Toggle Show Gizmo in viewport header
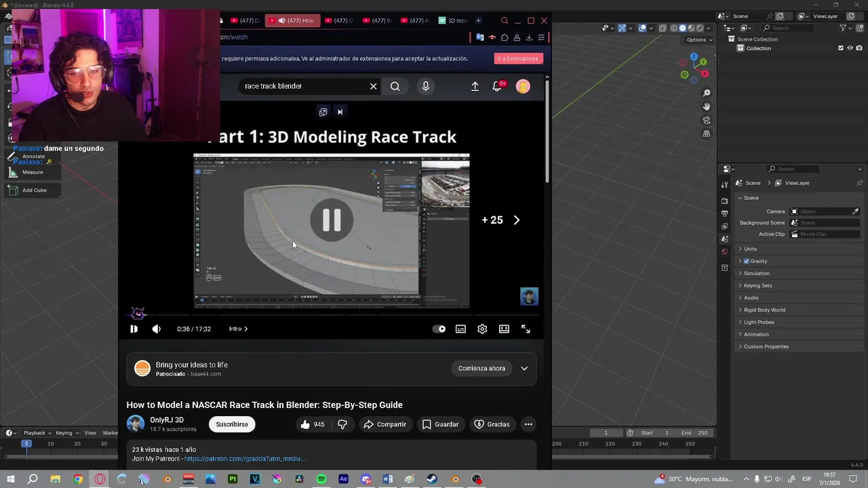This screenshot has height=488, width=868. click(x=622, y=28)
